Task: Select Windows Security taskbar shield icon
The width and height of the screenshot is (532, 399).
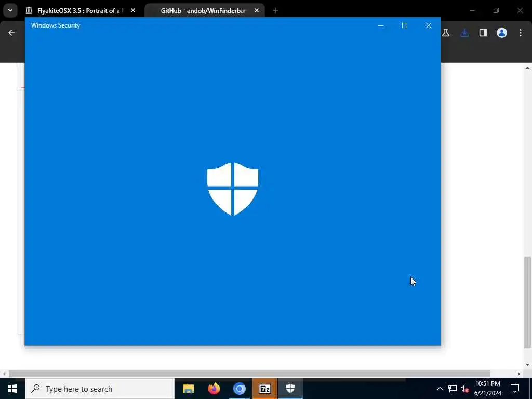Action: coord(290,389)
